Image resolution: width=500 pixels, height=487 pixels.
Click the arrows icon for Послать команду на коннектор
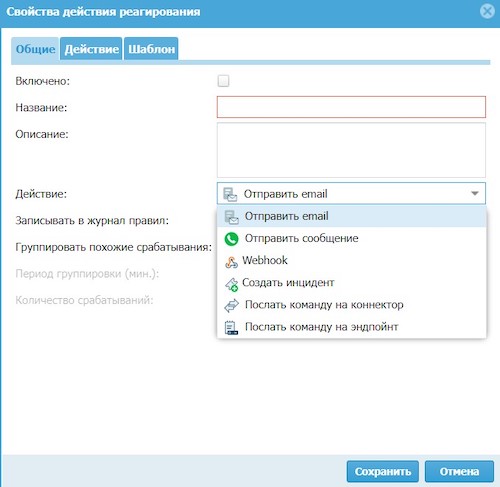(x=231, y=305)
